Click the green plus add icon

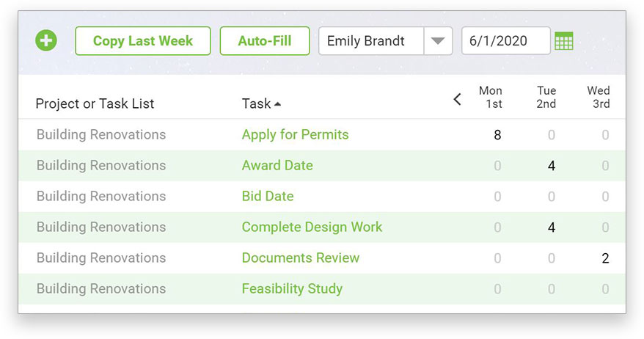tap(46, 40)
